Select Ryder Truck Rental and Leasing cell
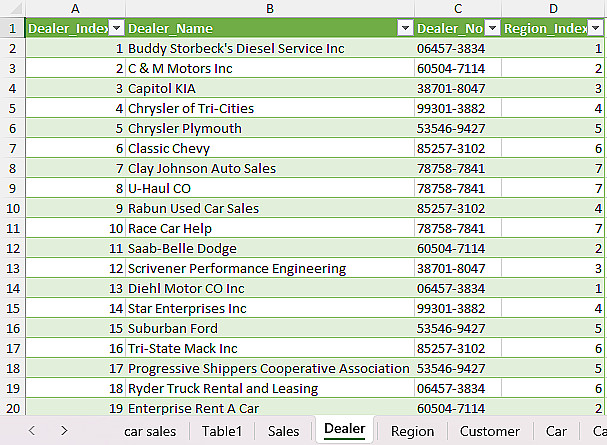The height and width of the screenshot is (445, 607). pyautogui.click(x=270, y=389)
